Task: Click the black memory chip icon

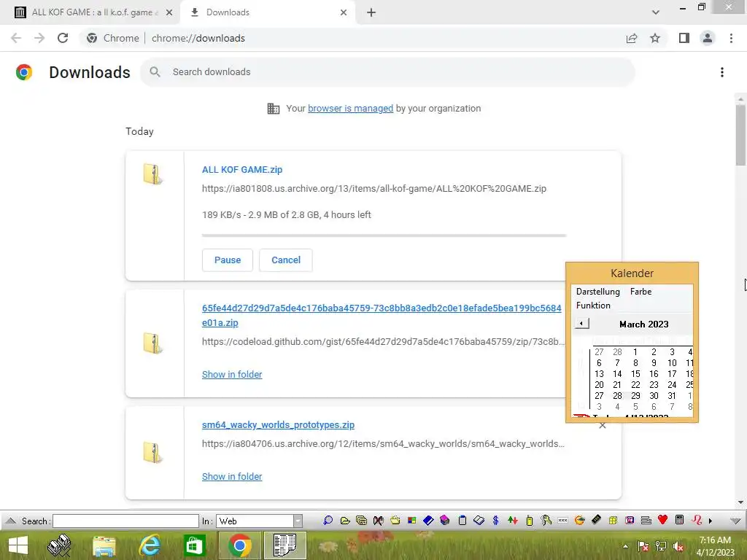Action: [596, 520]
